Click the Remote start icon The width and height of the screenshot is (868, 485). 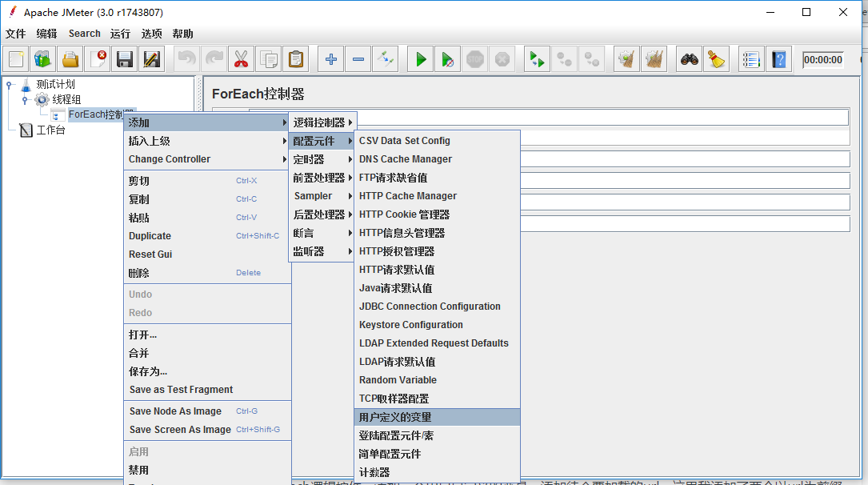[537, 59]
